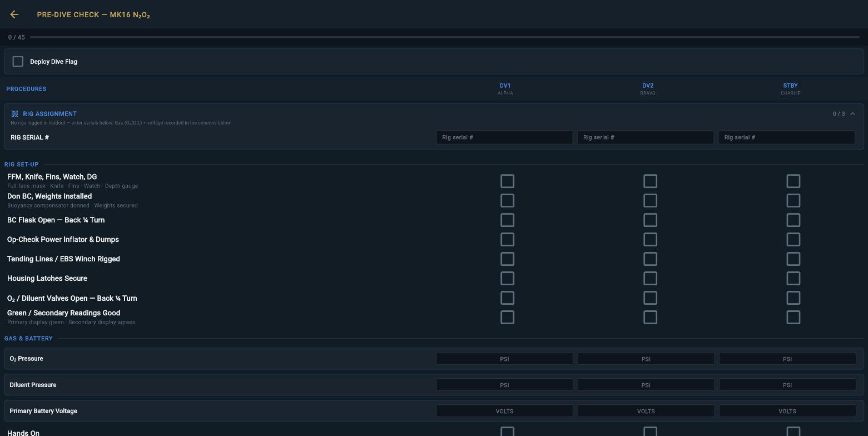Check Green / Secondary Readings Good for DV2
Viewport: 868px width, 436px height.
(650, 318)
